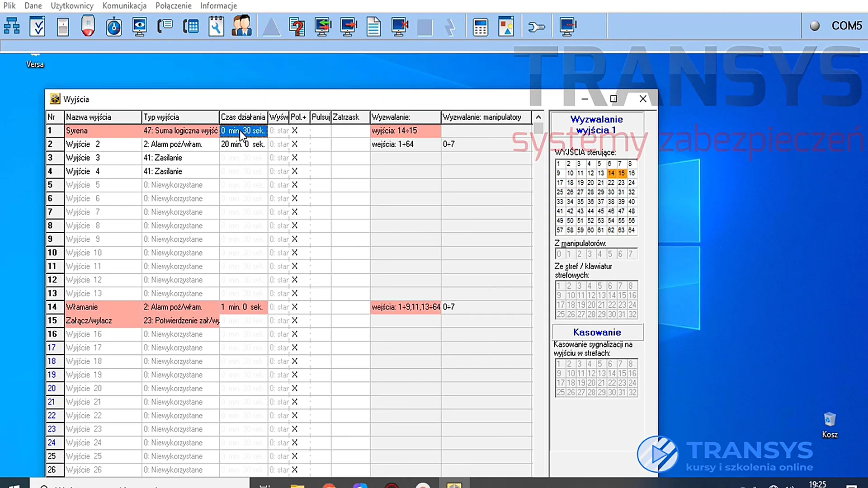Open the Komunikacja menu
The height and width of the screenshot is (488, 868).
pyautogui.click(x=124, y=6)
